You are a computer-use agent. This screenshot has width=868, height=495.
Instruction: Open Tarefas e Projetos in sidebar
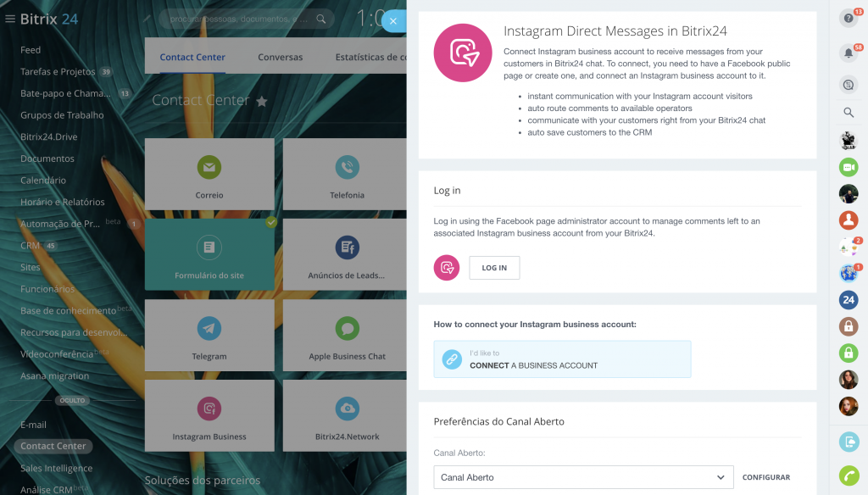tap(58, 72)
